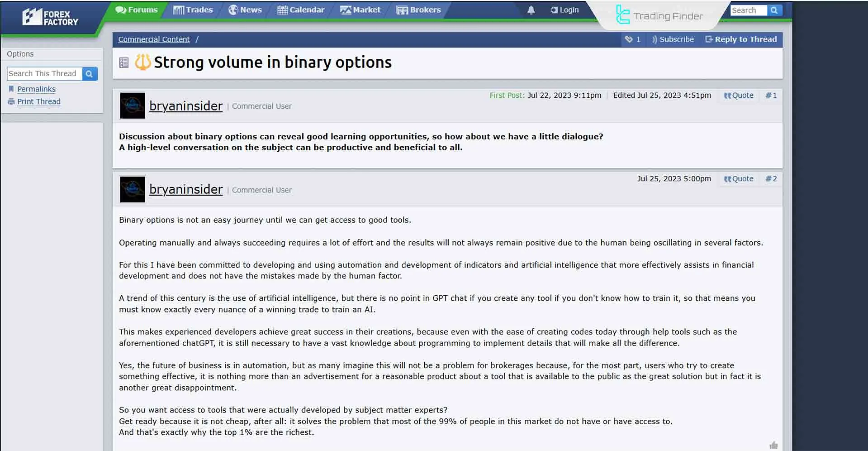Focus the Search This Thread input field
The image size is (868, 451).
pyautogui.click(x=44, y=74)
